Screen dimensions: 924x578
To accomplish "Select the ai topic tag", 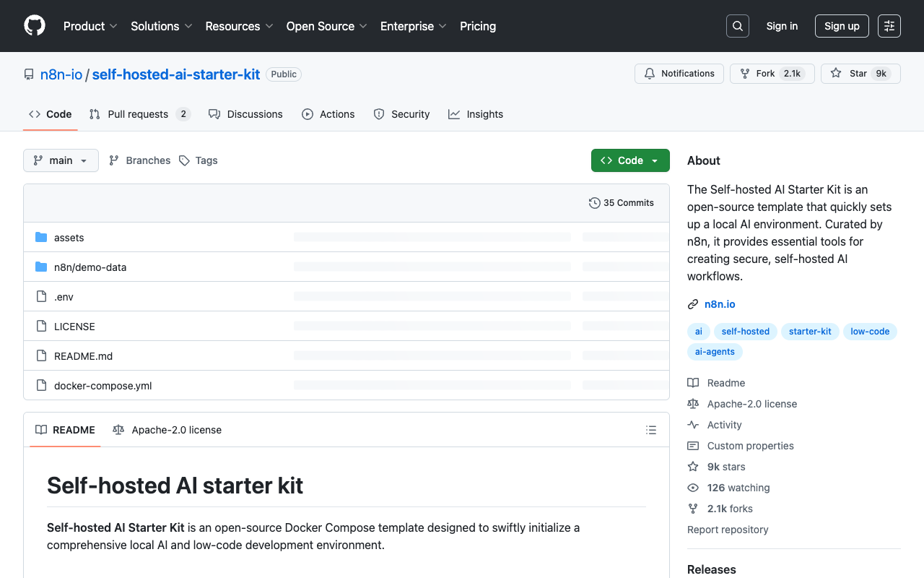I will (x=698, y=332).
